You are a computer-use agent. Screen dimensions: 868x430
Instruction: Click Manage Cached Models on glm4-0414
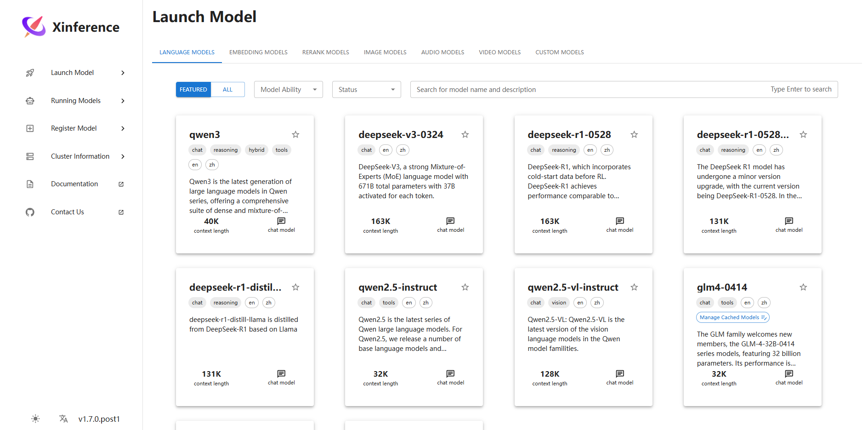point(732,317)
